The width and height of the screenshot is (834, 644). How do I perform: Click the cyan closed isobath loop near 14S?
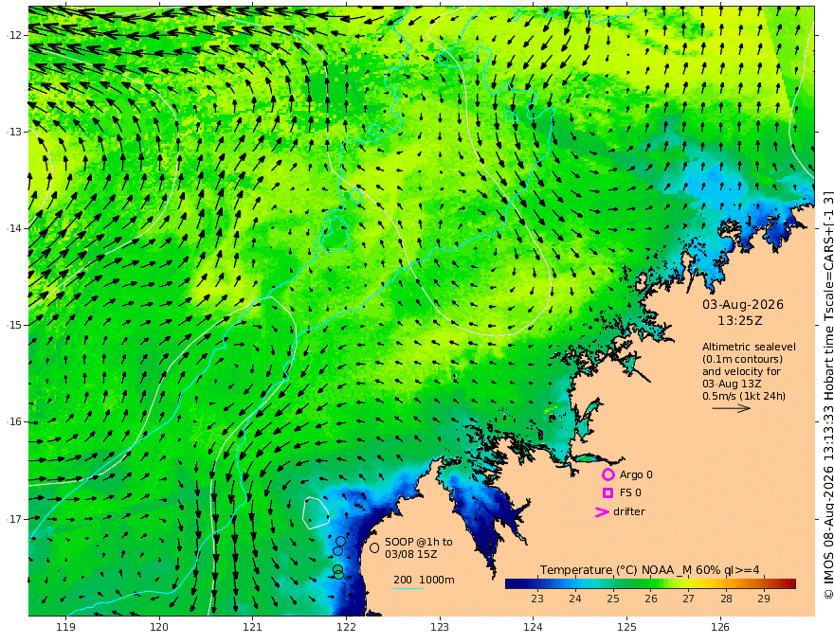[335, 234]
